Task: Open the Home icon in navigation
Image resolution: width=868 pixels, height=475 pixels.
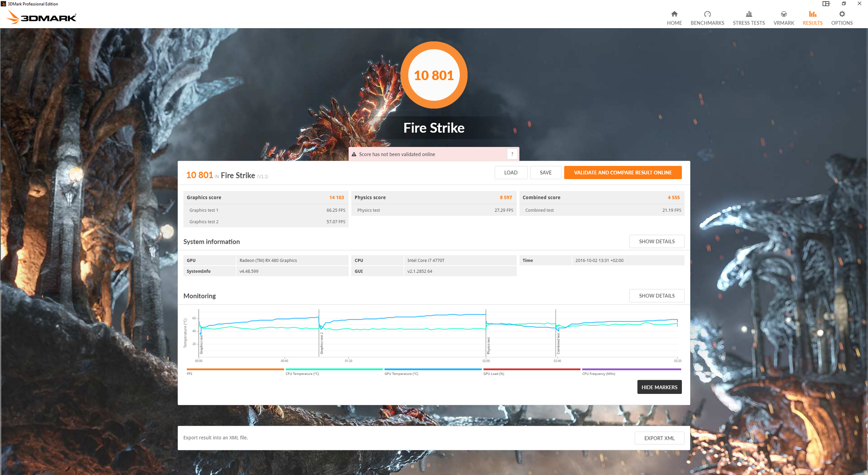Action: 674,14
